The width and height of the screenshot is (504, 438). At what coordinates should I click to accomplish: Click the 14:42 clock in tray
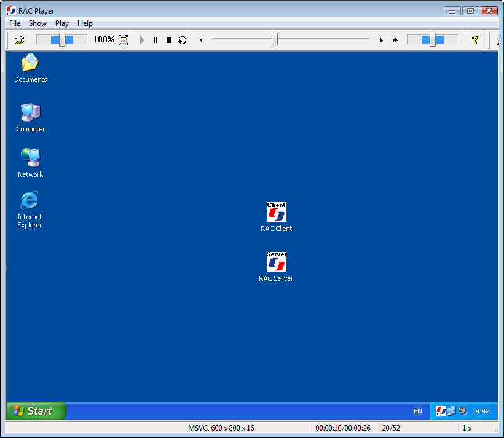[481, 411]
